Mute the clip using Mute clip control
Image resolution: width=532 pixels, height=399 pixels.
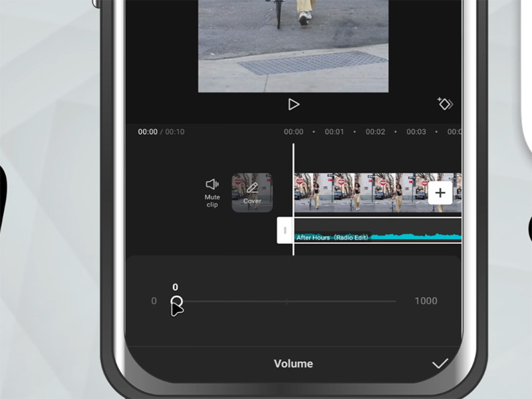coord(212,193)
